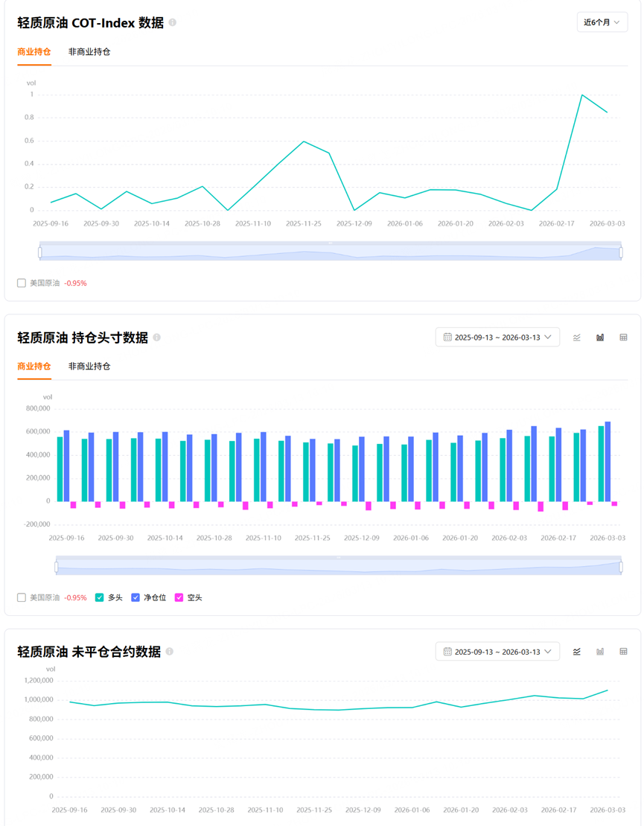Click left handle of COT-Index zoom slider
The image size is (644, 826).
pyautogui.click(x=40, y=252)
